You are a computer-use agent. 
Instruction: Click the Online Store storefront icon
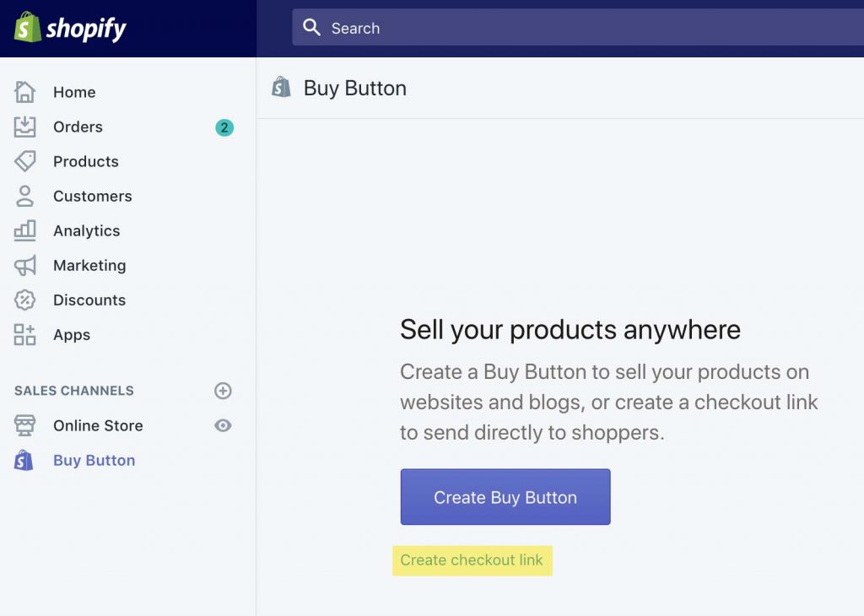24,425
